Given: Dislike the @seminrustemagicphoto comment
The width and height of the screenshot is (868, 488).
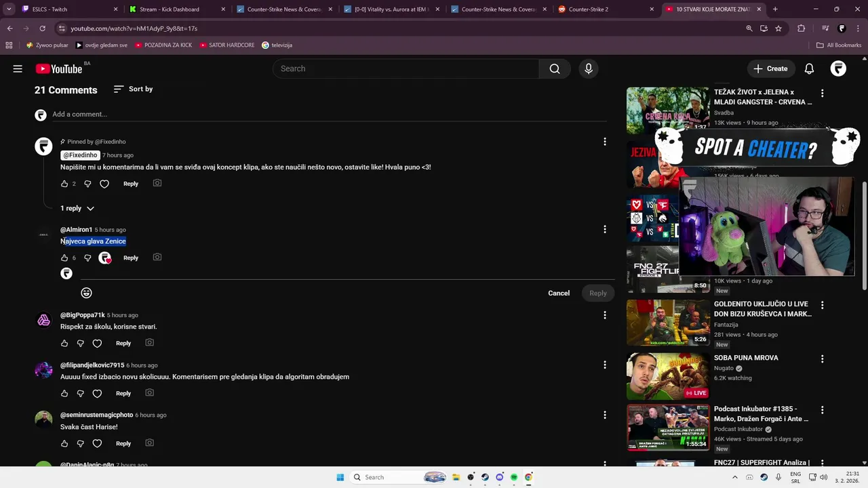Looking at the screenshot, I should coord(80,444).
